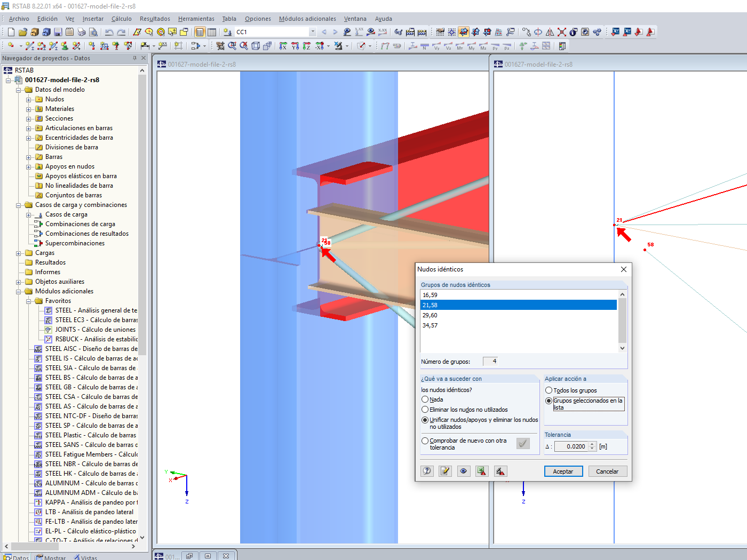Open the Módulos adicionales menu

coord(307,19)
